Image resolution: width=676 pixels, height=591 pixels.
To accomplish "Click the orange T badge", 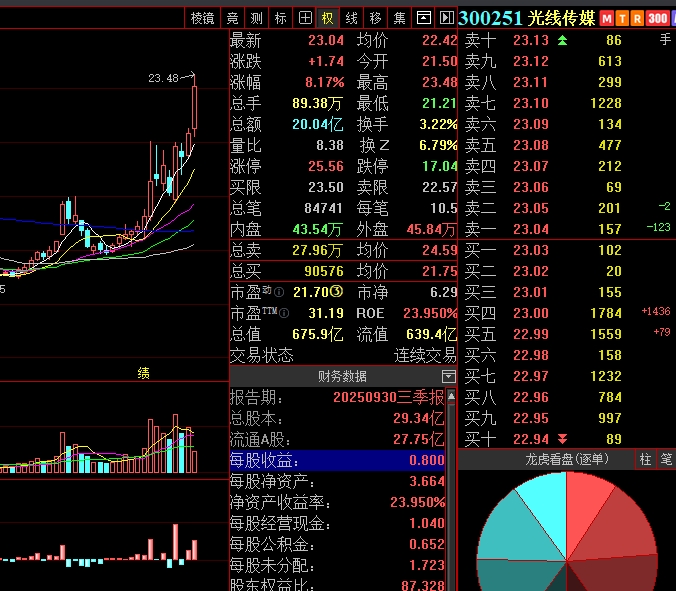I will pos(622,19).
